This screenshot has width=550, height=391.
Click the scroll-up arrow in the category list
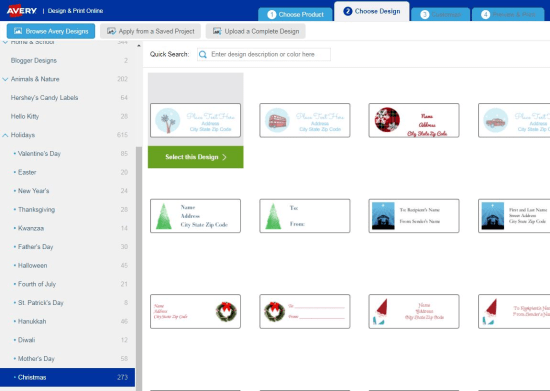[139, 46]
